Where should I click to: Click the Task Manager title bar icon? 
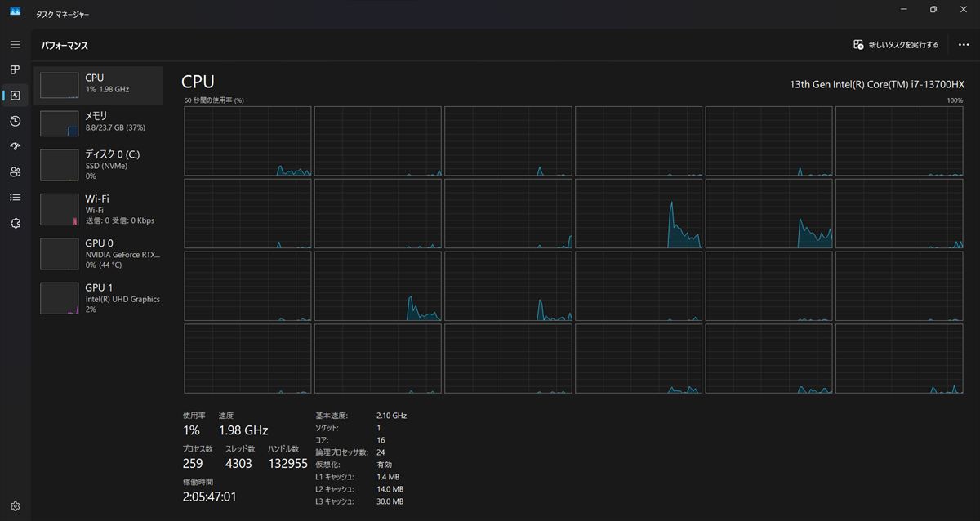tap(15, 11)
